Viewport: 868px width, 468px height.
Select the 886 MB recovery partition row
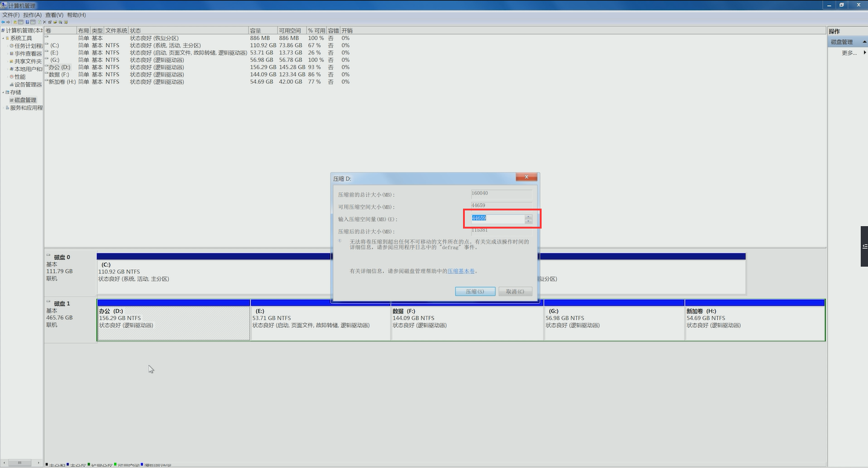click(x=198, y=38)
